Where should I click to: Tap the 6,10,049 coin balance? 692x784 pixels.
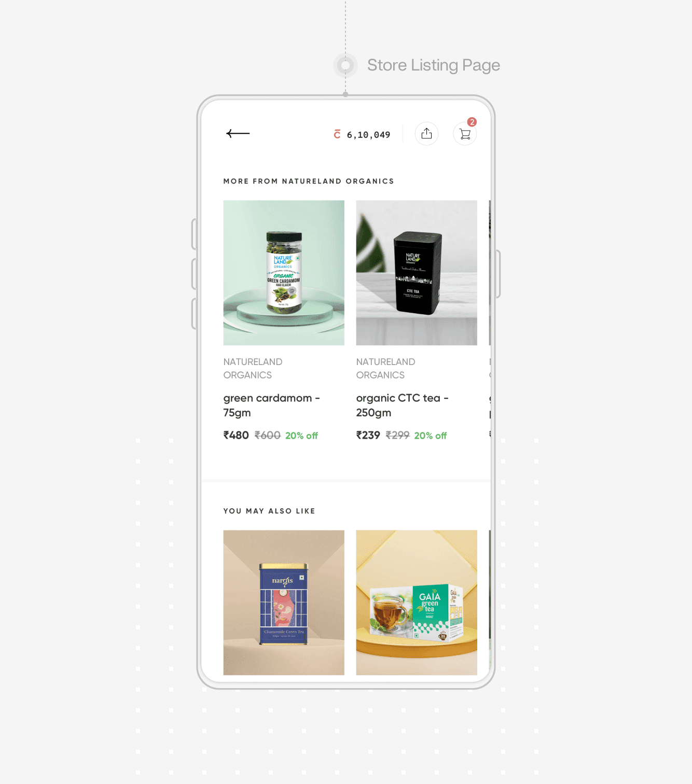[368, 135]
